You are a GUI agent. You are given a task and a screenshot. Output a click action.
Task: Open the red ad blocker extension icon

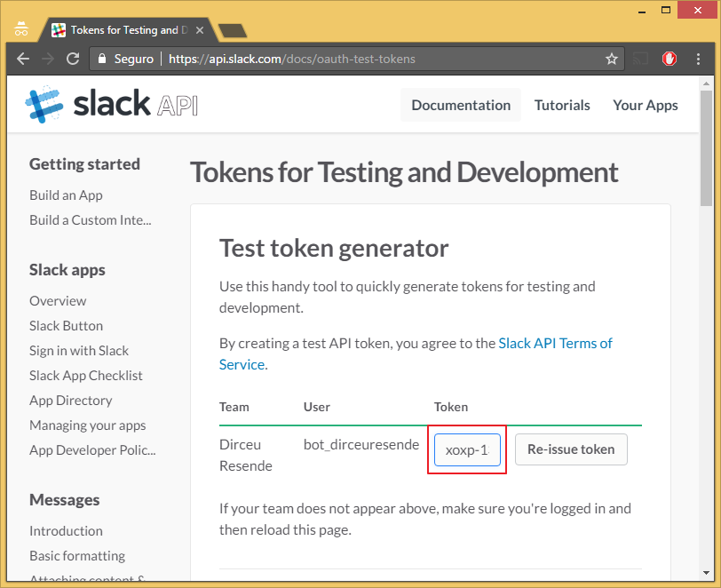click(669, 59)
